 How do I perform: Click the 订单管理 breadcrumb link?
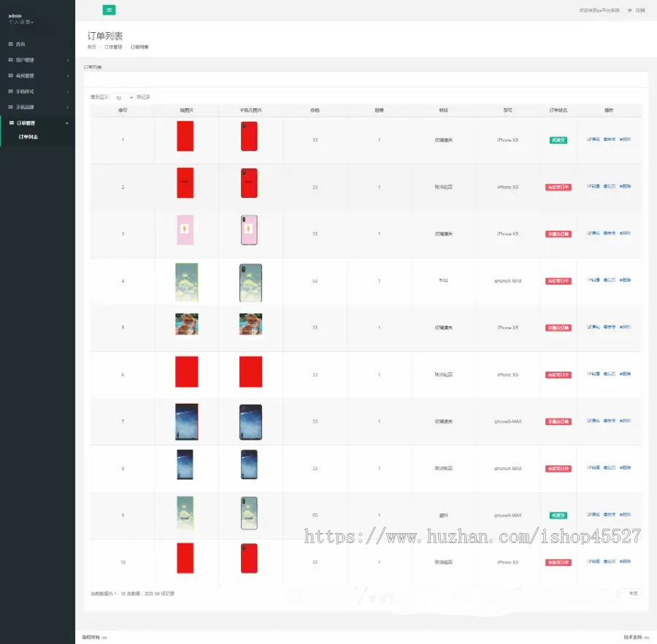(x=113, y=47)
